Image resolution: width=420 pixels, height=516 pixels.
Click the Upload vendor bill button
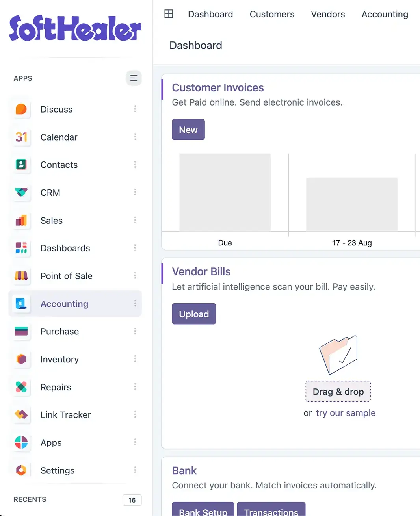click(194, 314)
